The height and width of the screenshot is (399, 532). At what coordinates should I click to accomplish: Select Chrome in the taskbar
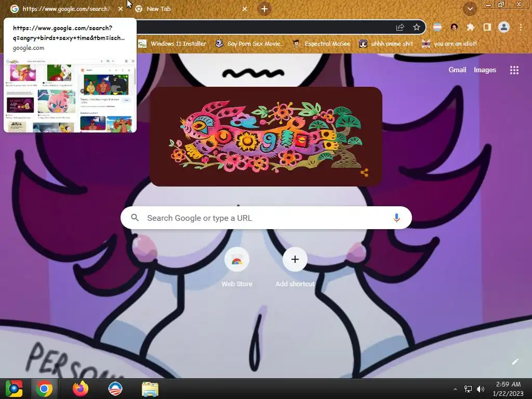(45, 389)
